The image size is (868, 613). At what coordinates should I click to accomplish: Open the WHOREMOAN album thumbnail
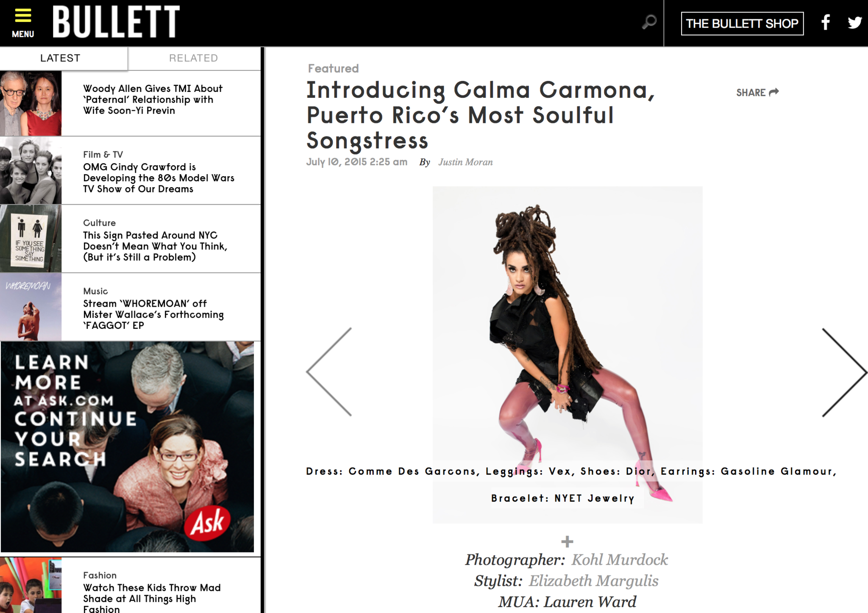(x=31, y=307)
